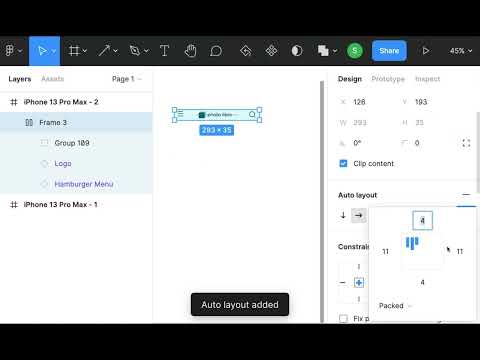Image resolution: width=480 pixels, height=360 pixels.
Task: Select iPhone 13 Pro Max - 2 layer
Action: (x=76, y=102)
